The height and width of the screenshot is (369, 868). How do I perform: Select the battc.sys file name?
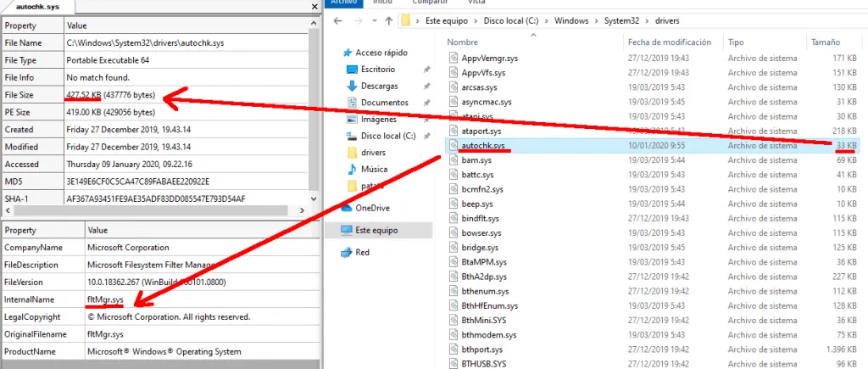coord(477,175)
